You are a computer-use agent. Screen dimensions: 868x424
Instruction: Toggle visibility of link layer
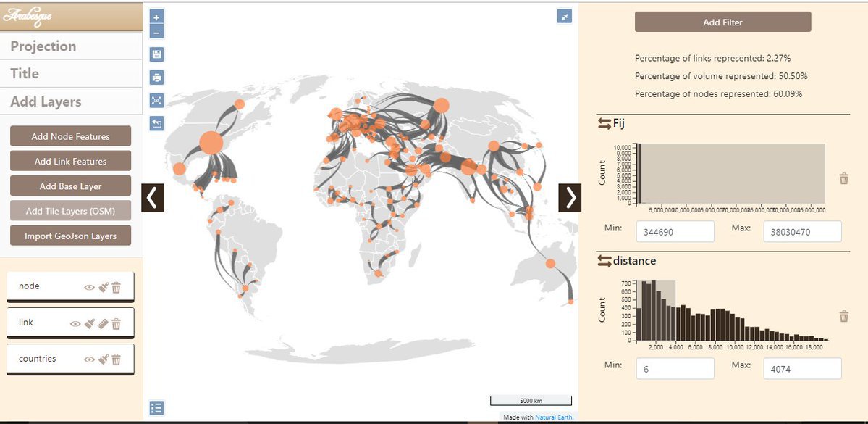[75, 323]
